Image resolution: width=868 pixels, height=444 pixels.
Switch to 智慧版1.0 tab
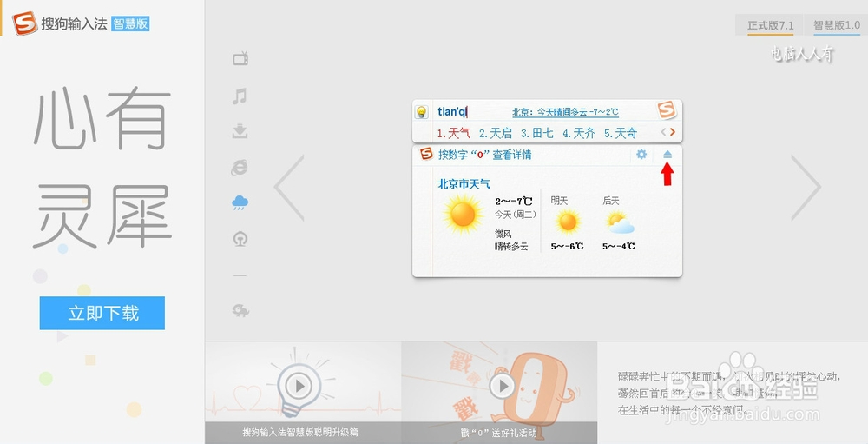[x=837, y=25]
